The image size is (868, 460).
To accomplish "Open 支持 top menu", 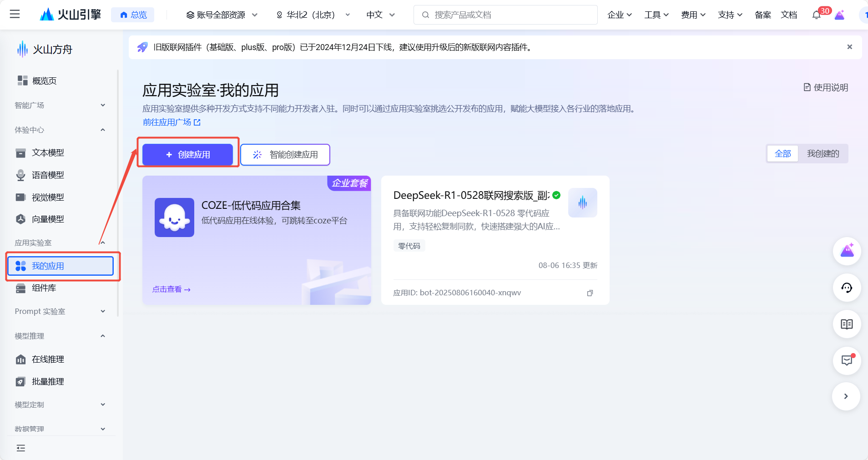I will point(730,15).
